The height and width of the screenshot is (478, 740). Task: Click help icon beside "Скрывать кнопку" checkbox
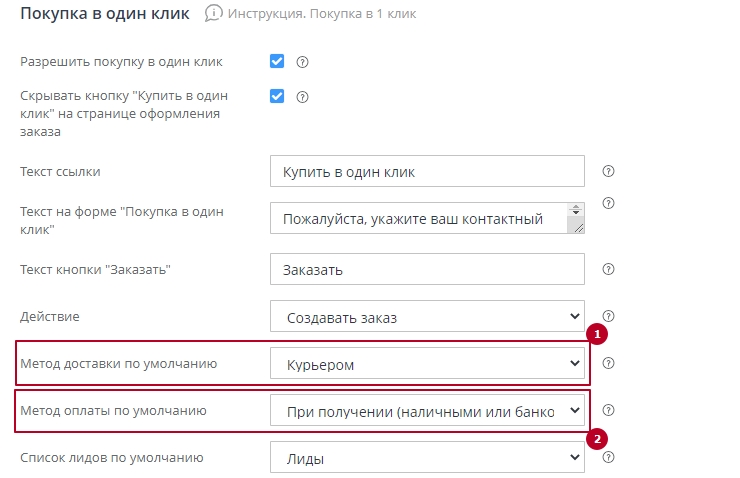(302, 97)
